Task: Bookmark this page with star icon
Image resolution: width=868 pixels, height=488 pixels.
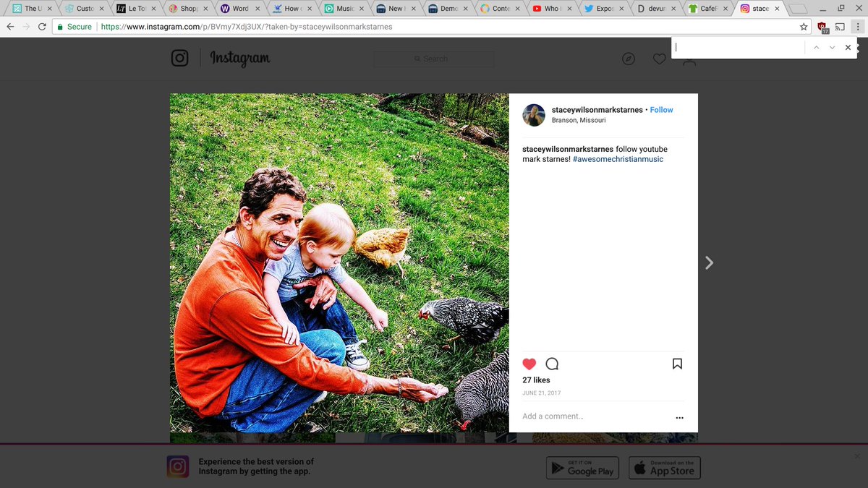Action: click(804, 27)
